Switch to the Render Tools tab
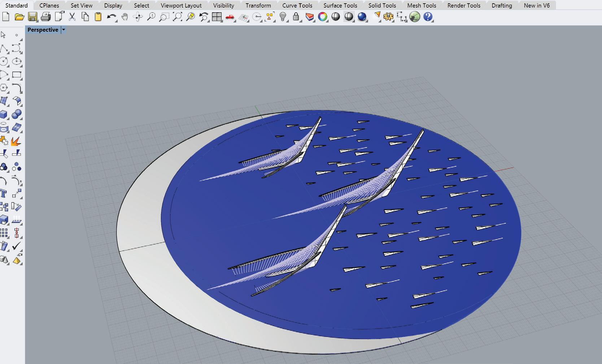 pyautogui.click(x=464, y=5)
